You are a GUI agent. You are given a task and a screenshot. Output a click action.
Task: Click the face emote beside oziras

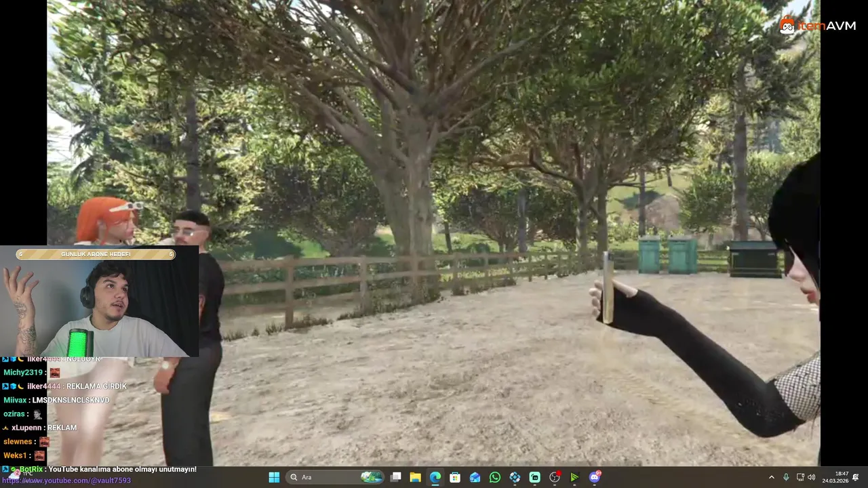37,414
